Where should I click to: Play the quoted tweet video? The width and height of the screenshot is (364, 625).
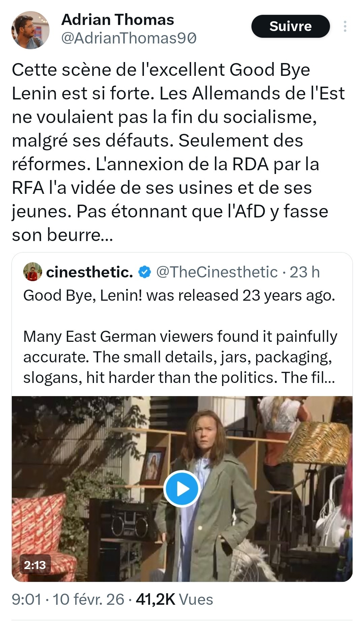[182, 488]
